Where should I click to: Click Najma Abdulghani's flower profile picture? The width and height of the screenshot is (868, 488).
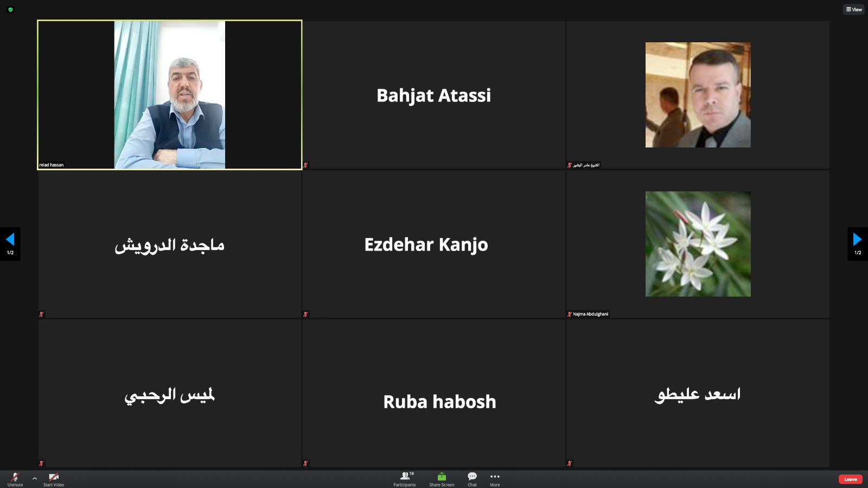coord(698,244)
